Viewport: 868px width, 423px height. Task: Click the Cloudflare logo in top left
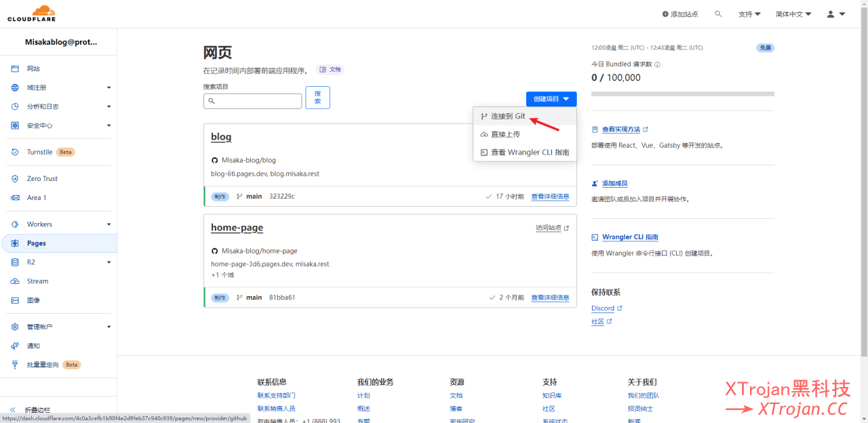(x=31, y=13)
